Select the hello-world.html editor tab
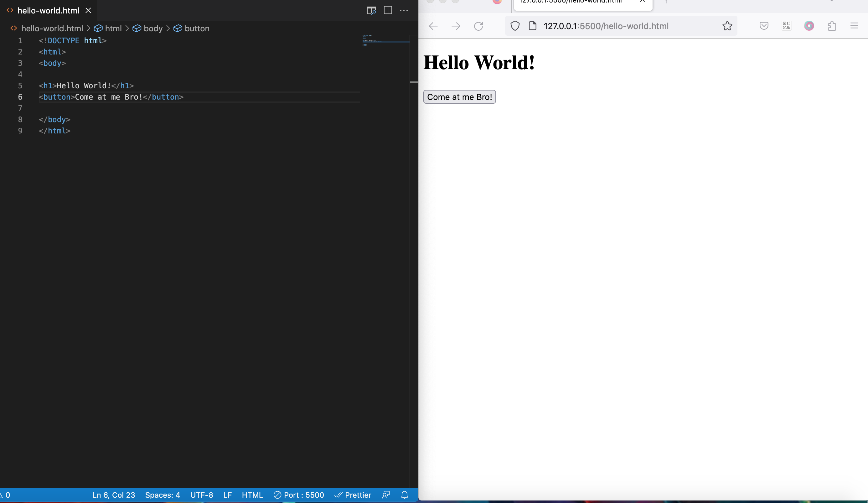Viewport: 868px width, 503px height. click(x=48, y=10)
